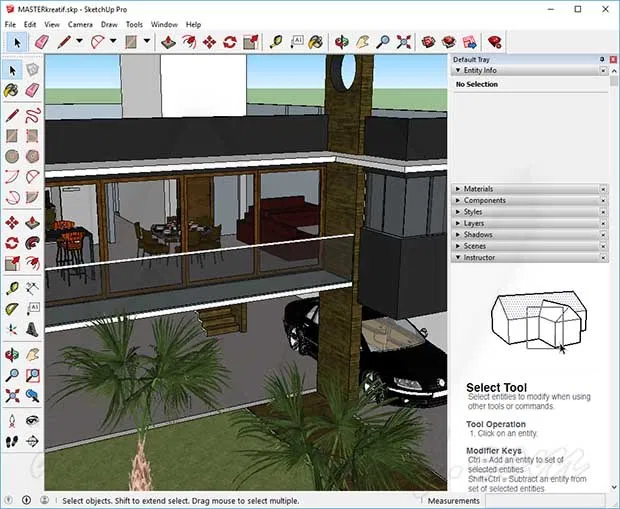Select the Walk footprints tool
Image resolution: width=620 pixels, height=509 pixels.
pyautogui.click(x=12, y=441)
